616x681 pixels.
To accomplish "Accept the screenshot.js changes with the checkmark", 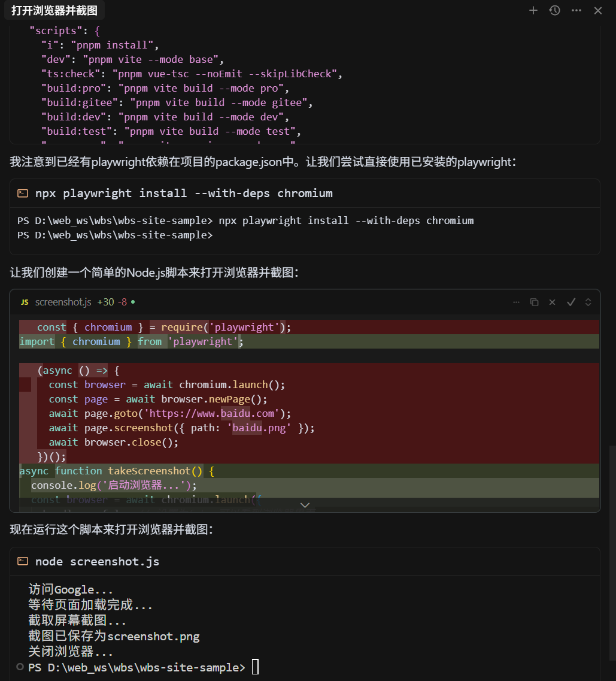I will point(571,302).
